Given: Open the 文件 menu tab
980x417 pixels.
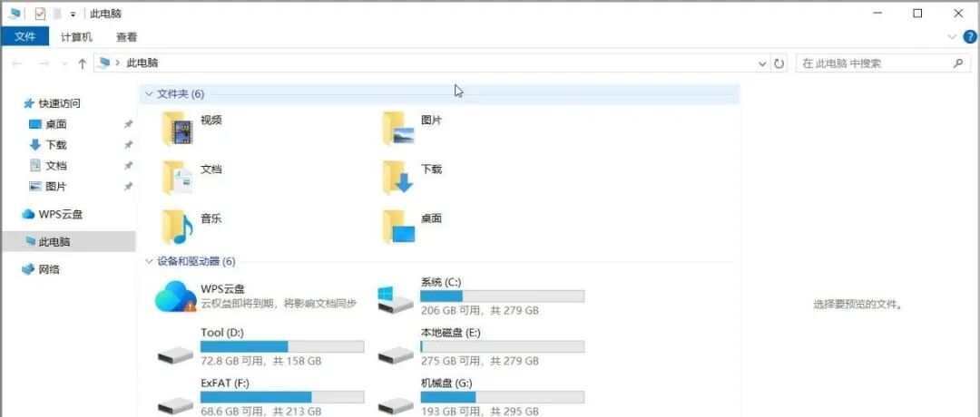Looking at the screenshot, I should coord(25,37).
